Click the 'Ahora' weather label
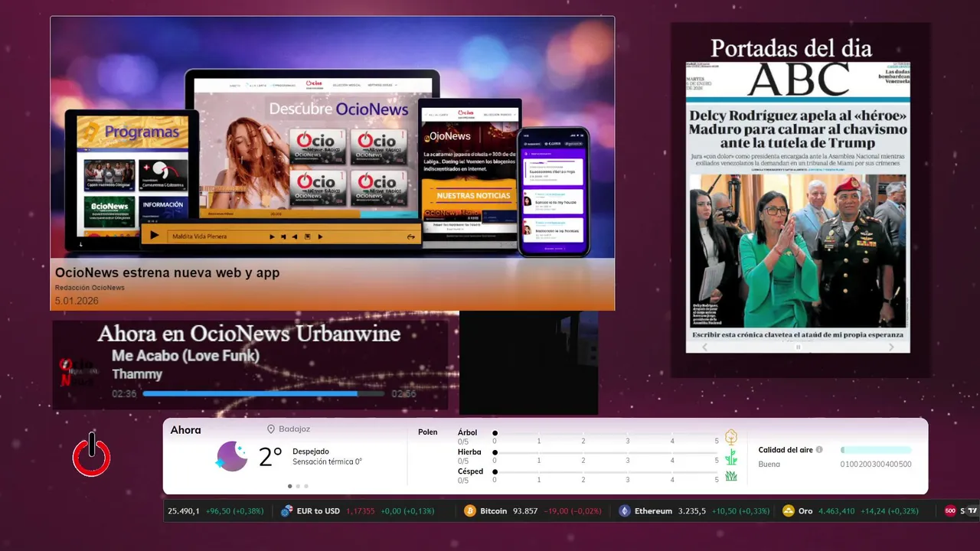Image resolution: width=980 pixels, height=551 pixels. (186, 430)
